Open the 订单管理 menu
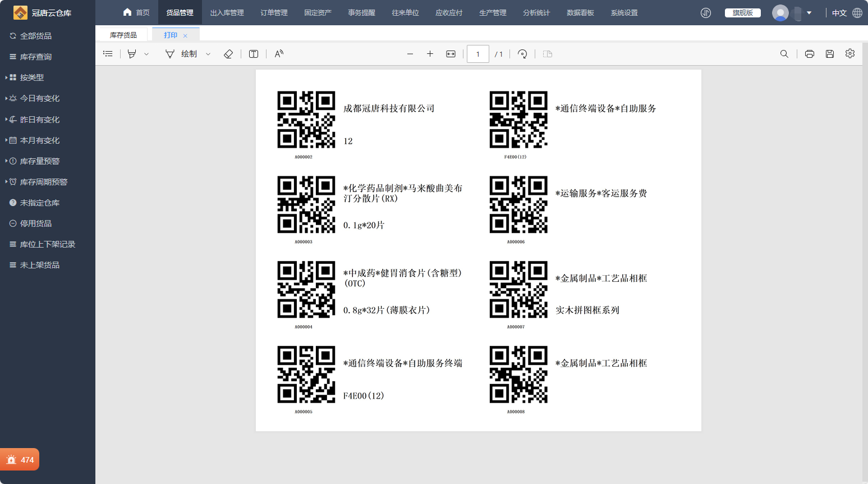The image size is (868, 484). [x=274, y=12]
